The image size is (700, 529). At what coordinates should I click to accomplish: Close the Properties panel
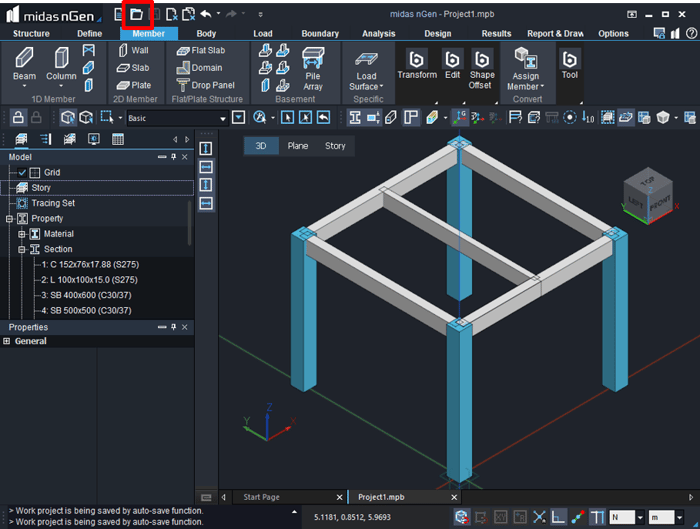coord(185,327)
